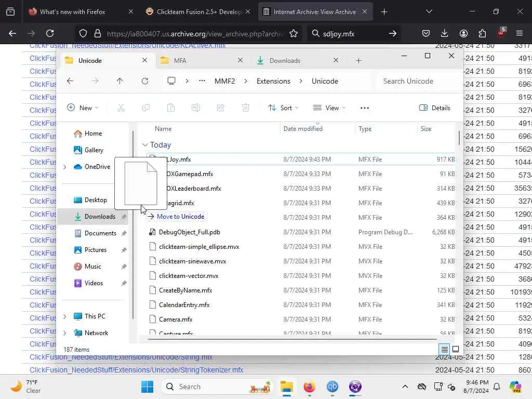Show hidden system tray icons
This screenshot has height=399, width=532.
pyautogui.click(x=405, y=387)
